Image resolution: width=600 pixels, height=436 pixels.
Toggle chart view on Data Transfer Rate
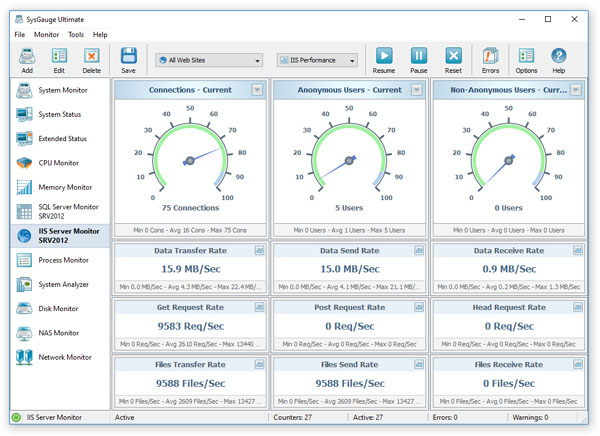point(258,251)
